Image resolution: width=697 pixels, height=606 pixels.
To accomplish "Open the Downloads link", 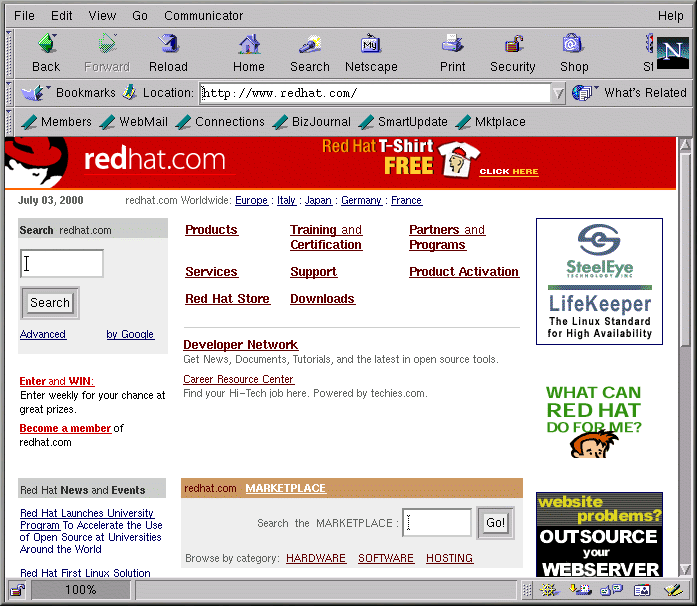I will [322, 299].
